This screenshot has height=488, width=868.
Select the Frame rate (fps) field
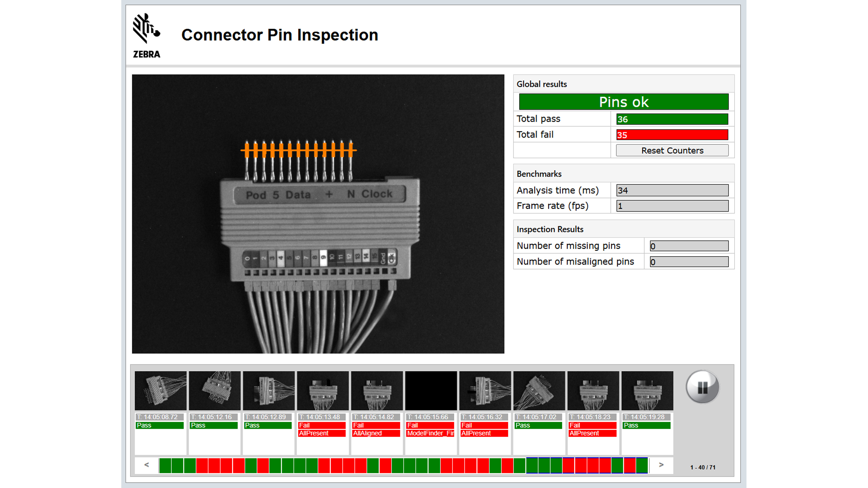click(x=672, y=206)
